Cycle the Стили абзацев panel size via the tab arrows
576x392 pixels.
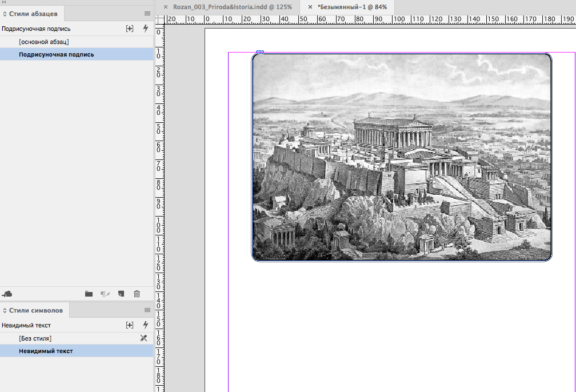tap(5, 13)
